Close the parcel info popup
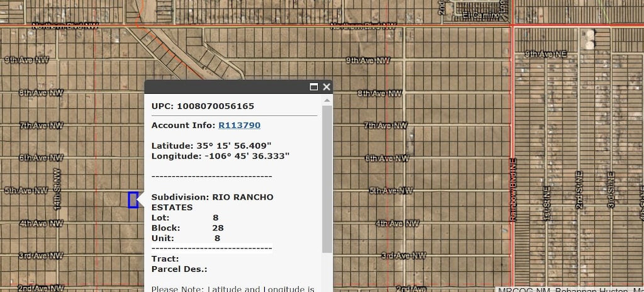Screen dimensions: 644x292 point(326,87)
